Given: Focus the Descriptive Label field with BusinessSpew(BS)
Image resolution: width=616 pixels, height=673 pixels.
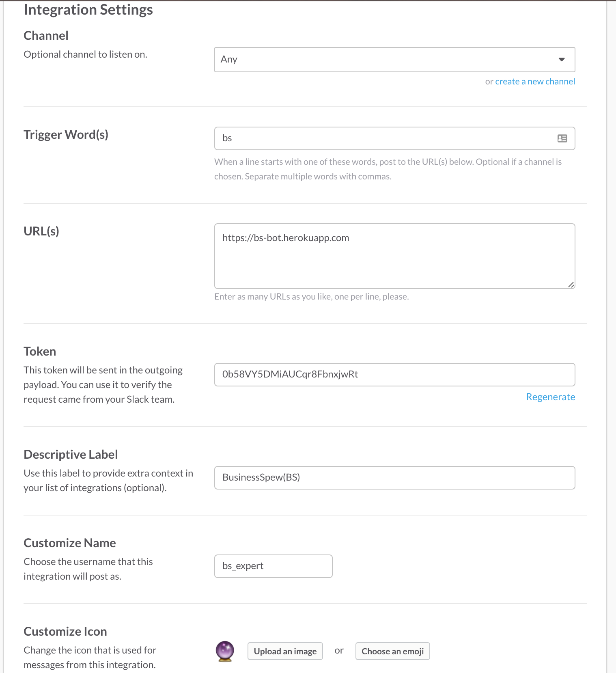Looking at the screenshot, I should (x=394, y=478).
